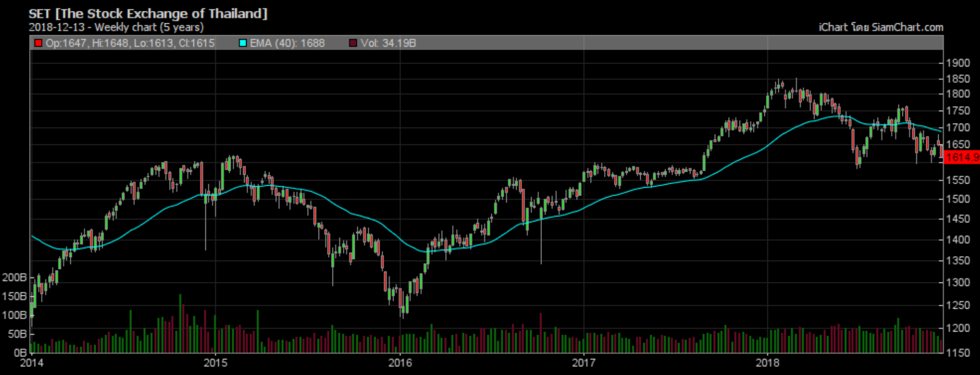Click the 2017 x-axis label
Viewport: 980px width, 375px height.
tap(584, 363)
